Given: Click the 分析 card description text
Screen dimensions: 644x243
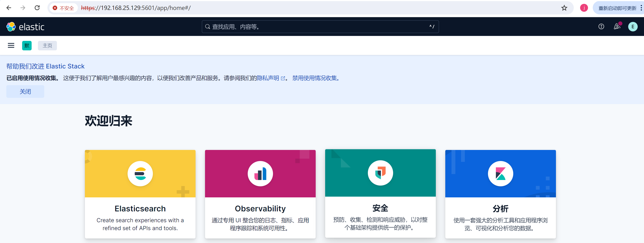Looking at the screenshot, I should point(500,224).
